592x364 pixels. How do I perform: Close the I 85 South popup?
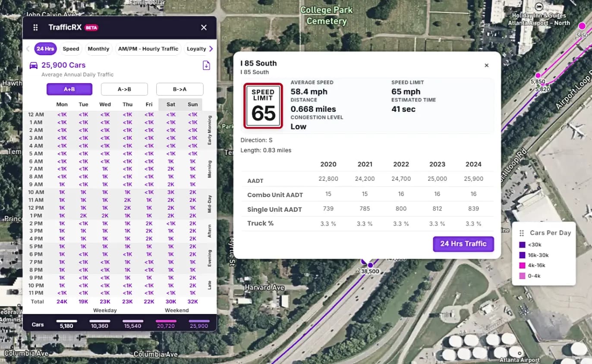pos(487,66)
